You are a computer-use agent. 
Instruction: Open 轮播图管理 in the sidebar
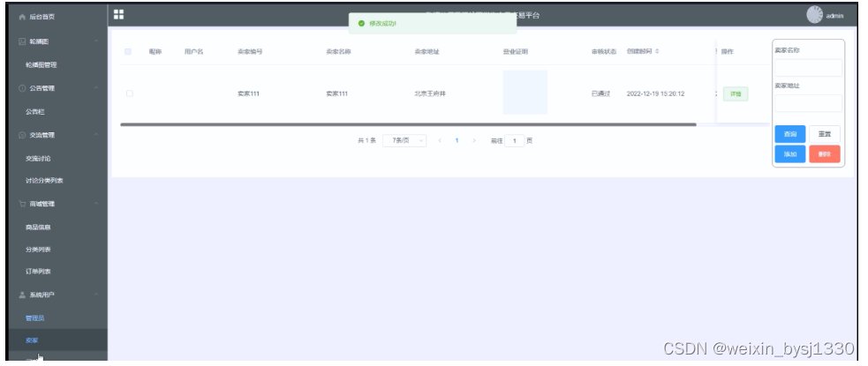41,64
